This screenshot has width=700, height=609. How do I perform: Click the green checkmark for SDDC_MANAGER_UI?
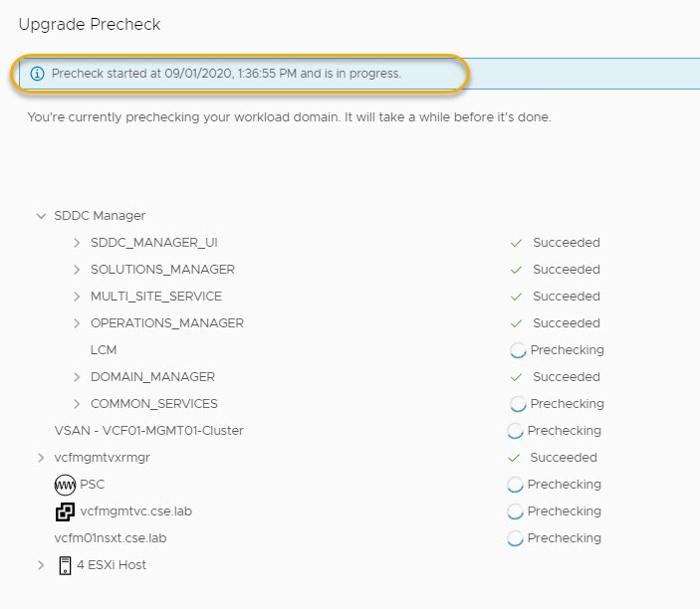click(x=516, y=243)
